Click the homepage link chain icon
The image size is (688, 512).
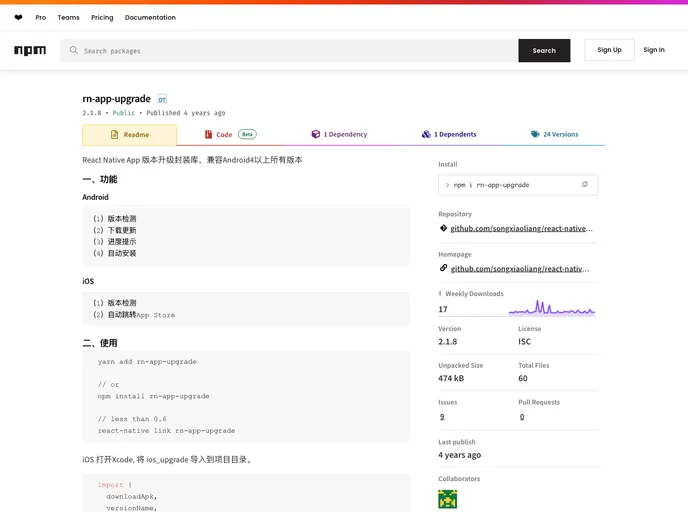tap(443, 268)
